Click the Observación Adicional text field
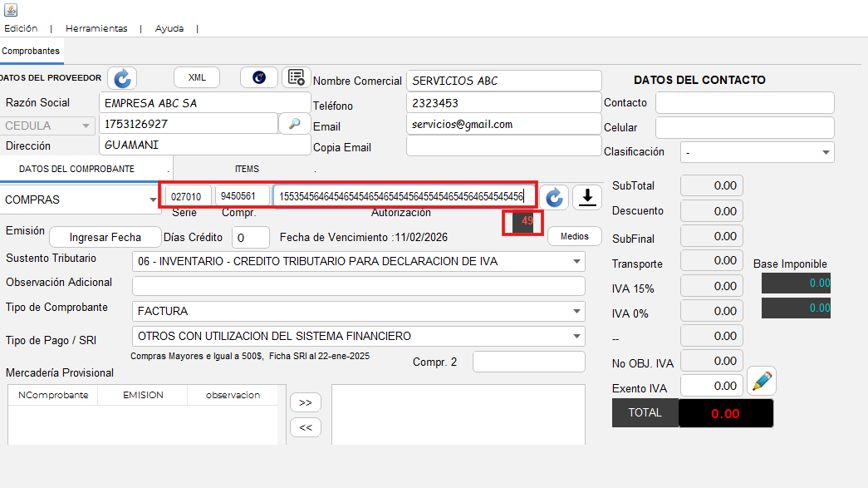Image resolution: width=868 pixels, height=488 pixels. pos(358,286)
